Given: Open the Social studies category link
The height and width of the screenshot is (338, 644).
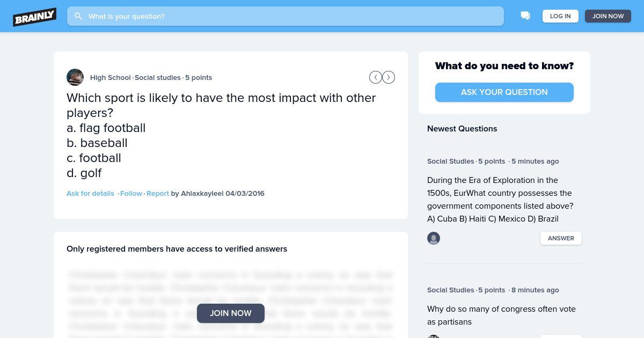Looking at the screenshot, I should click(x=158, y=77).
